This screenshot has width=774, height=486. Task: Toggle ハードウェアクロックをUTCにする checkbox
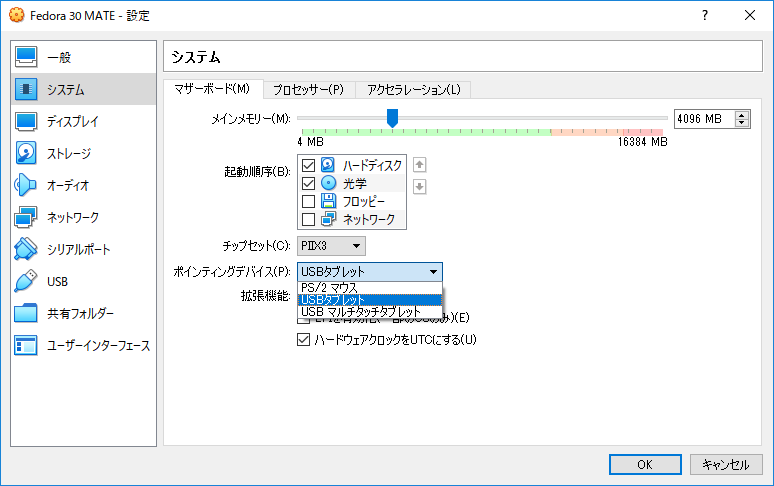(x=303, y=339)
